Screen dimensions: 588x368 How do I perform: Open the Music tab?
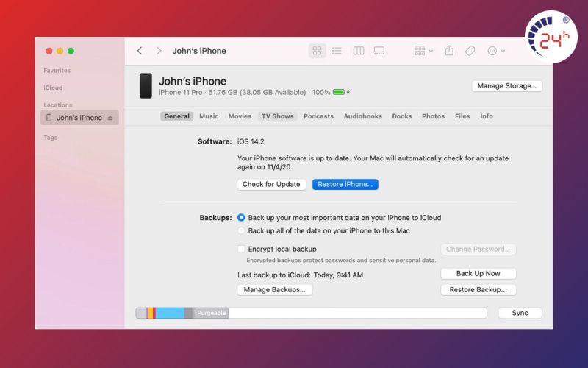click(x=209, y=116)
